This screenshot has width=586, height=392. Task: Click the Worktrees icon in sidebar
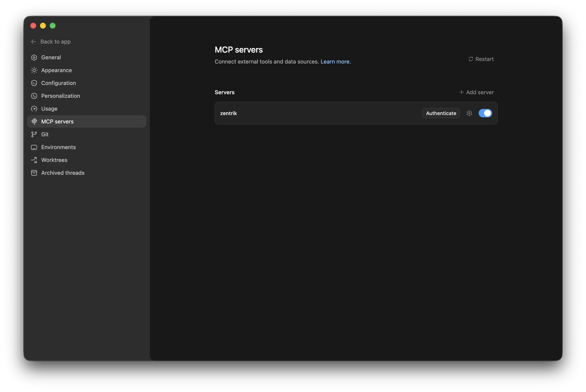coord(34,160)
